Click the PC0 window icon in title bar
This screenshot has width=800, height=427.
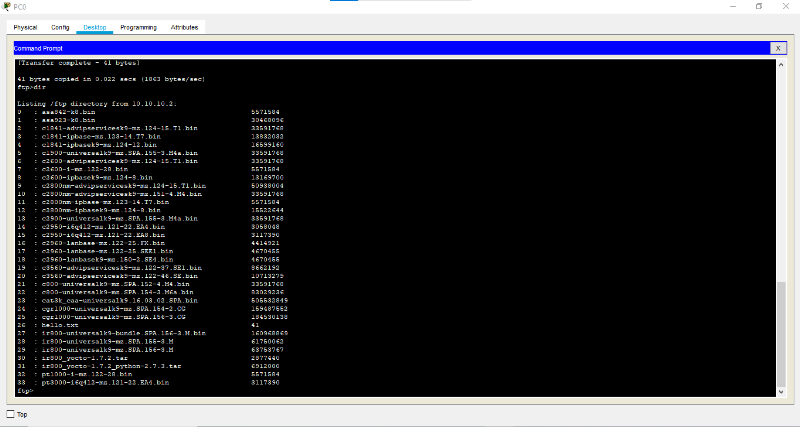(7, 6)
